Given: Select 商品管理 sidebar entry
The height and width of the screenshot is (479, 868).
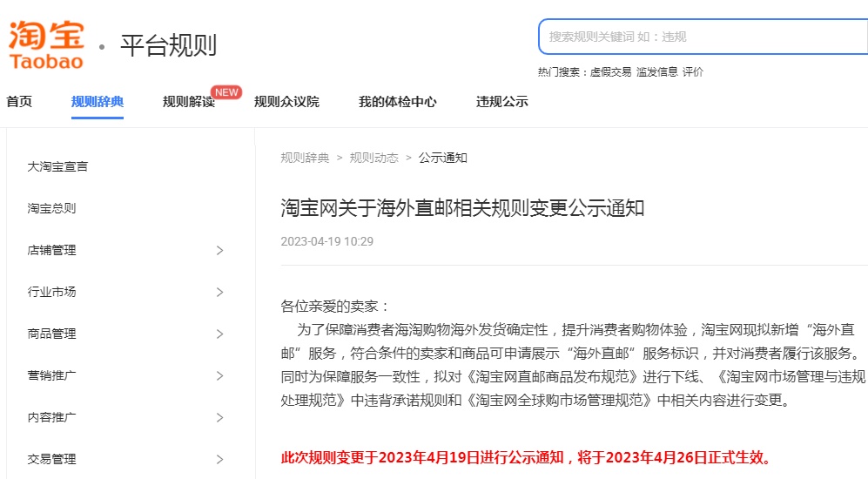Looking at the screenshot, I should tap(51, 334).
